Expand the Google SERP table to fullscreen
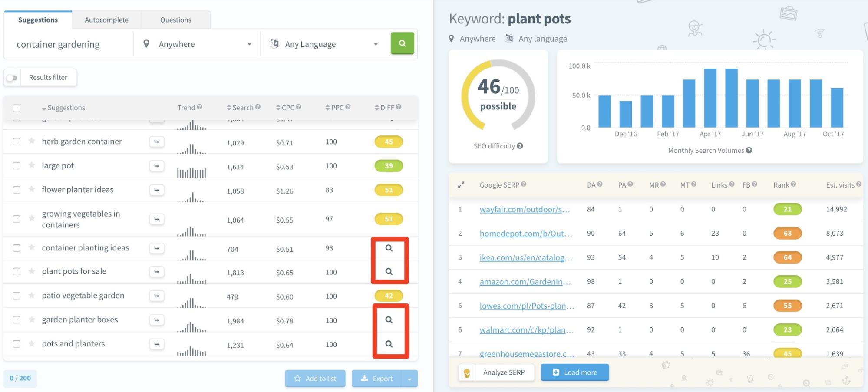Viewport: 868px width, 392px height. [461, 184]
